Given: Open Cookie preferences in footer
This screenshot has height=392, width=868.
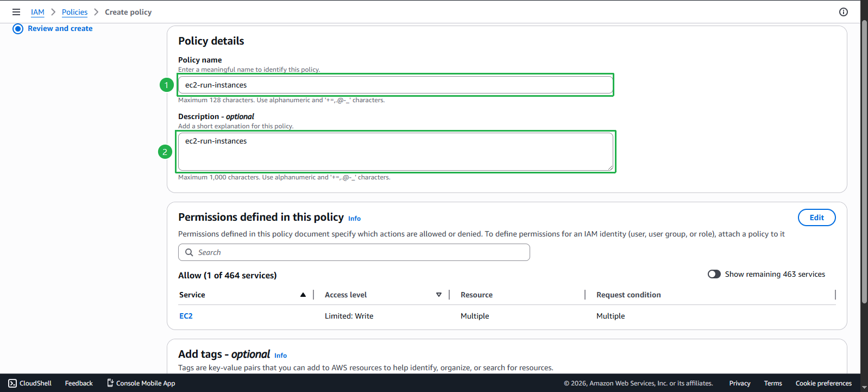Looking at the screenshot, I should coord(823,383).
